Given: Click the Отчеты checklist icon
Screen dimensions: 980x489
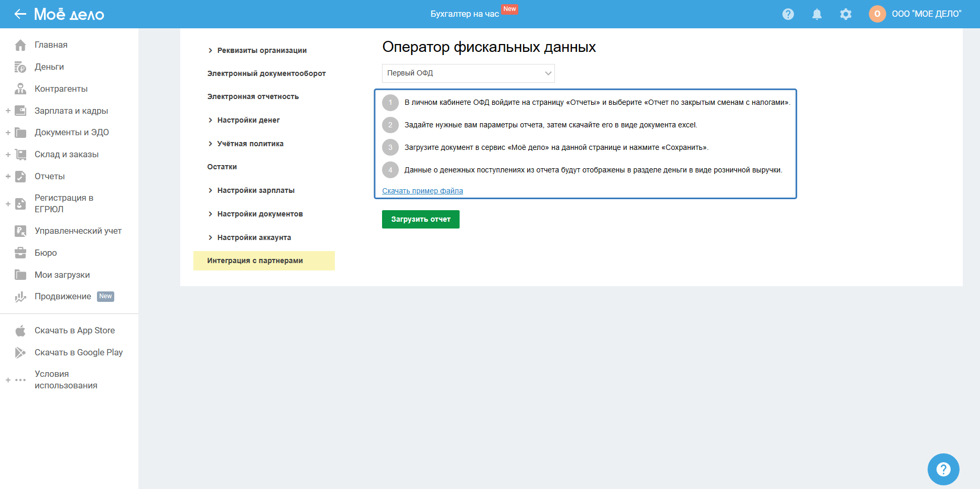Looking at the screenshot, I should pyautogui.click(x=20, y=177).
